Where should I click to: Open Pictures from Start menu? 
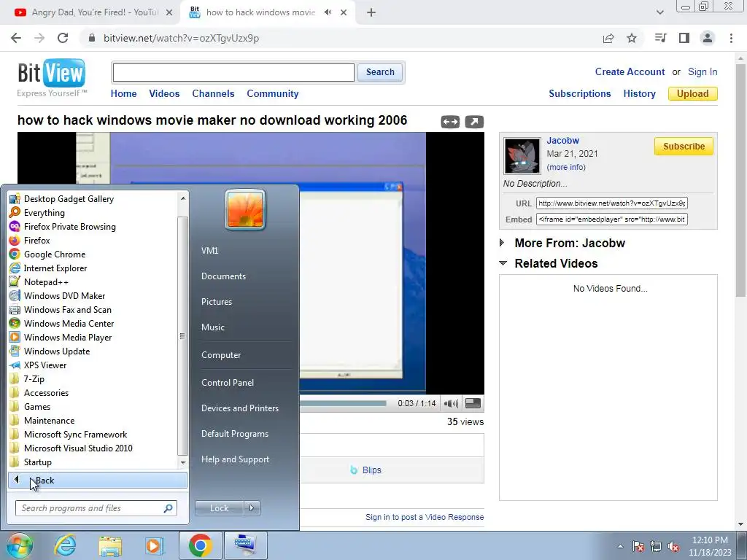(x=216, y=301)
